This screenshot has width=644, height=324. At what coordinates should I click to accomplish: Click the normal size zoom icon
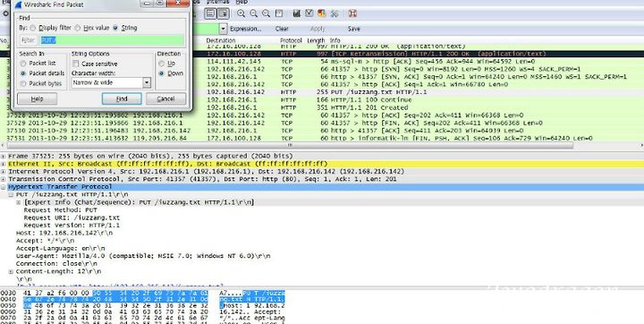click(267, 13)
